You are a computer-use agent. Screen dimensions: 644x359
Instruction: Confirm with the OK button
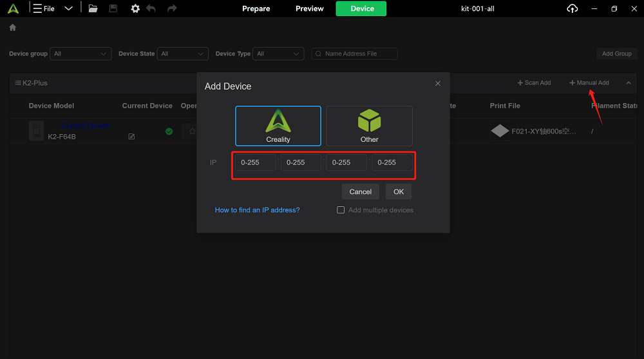coord(399,191)
